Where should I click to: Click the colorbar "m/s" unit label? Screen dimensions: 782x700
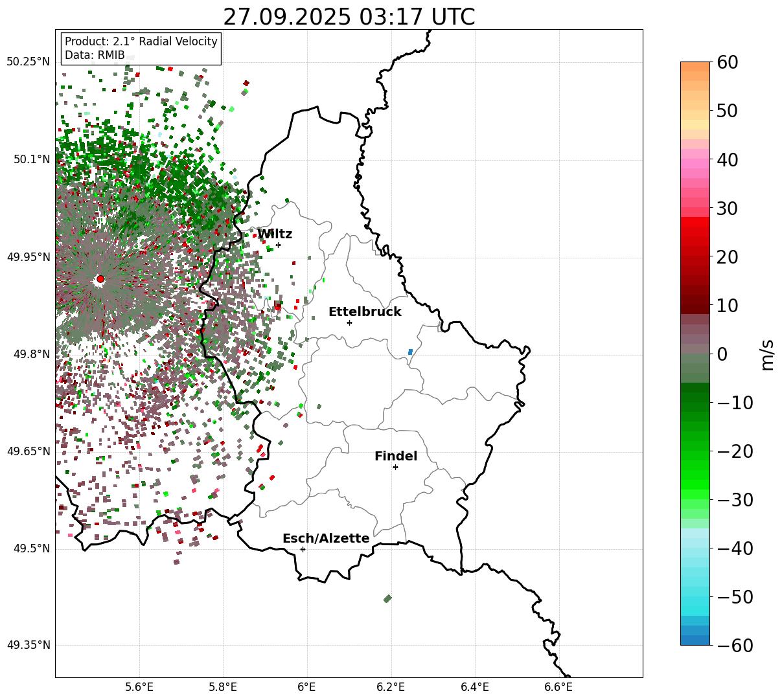(x=768, y=354)
